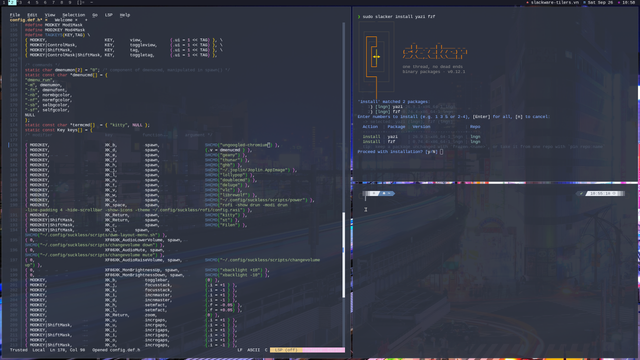The width and height of the screenshot is (640, 360).
Task: Close the Welcome tab with its x
Action: 76,20
